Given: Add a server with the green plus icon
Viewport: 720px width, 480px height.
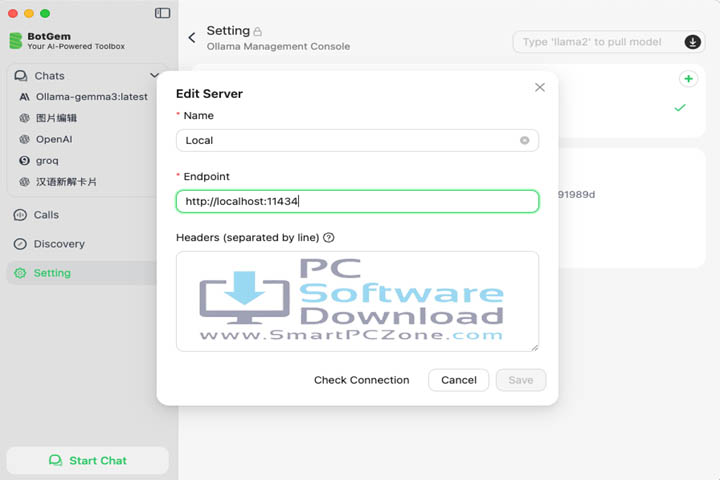Looking at the screenshot, I should (688, 79).
